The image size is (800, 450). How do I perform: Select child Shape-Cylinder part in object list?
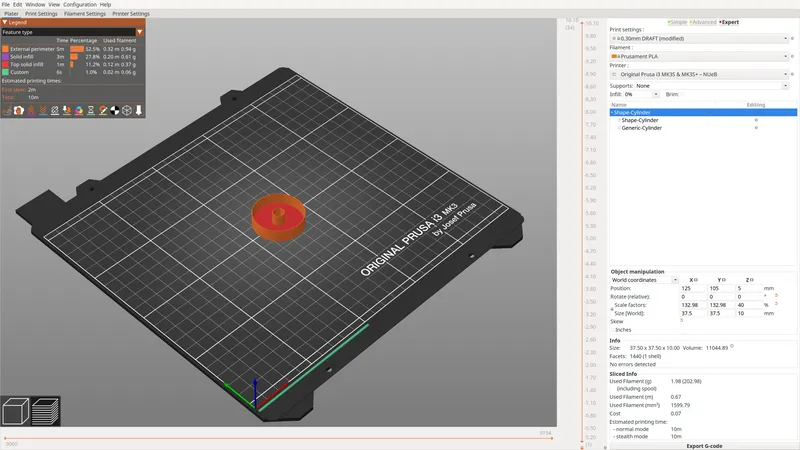coord(640,120)
